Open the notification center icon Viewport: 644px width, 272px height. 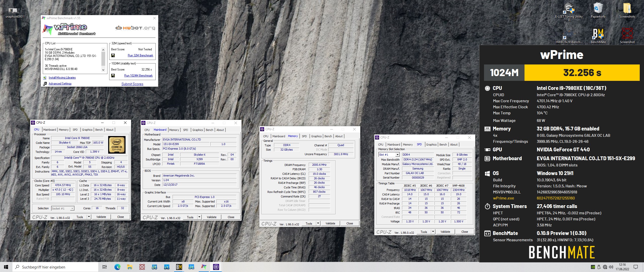tap(636, 267)
